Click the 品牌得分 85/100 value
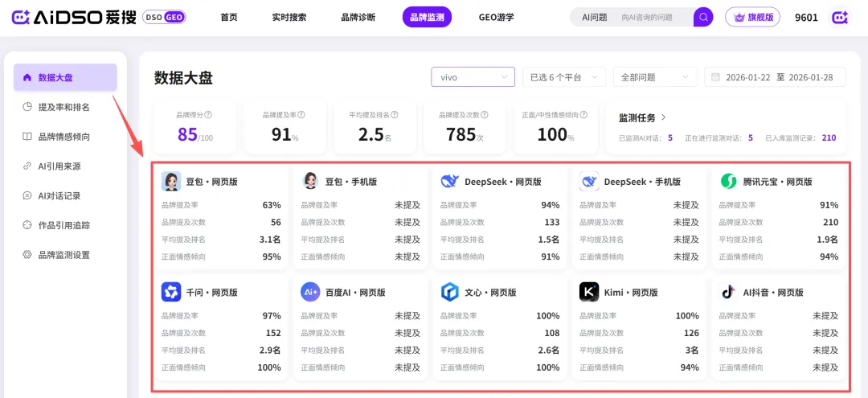 tap(194, 134)
